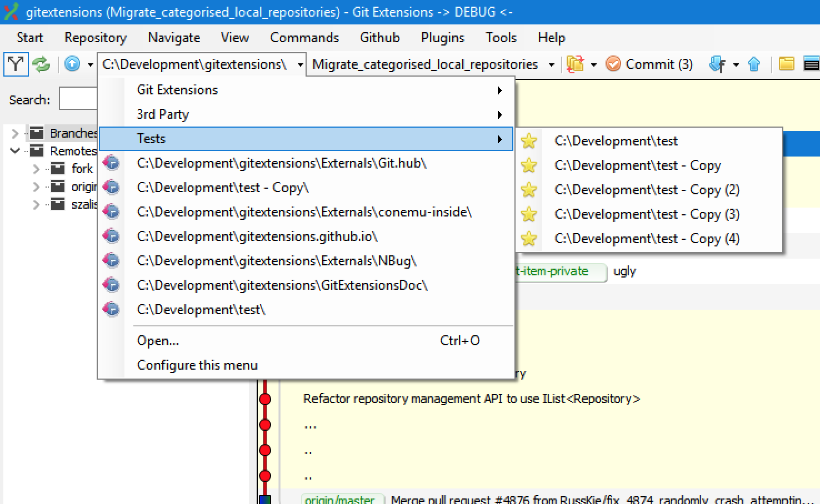This screenshot has height=504, width=820.
Task: Click the green refresh icon
Action: click(x=42, y=64)
